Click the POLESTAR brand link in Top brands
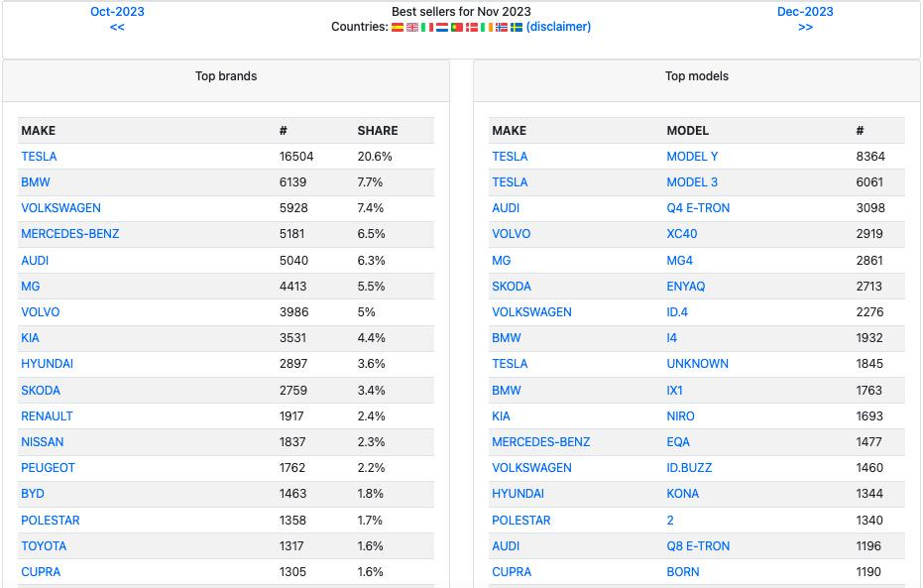The width and height of the screenshot is (923, 588). [x=51, y=521]
